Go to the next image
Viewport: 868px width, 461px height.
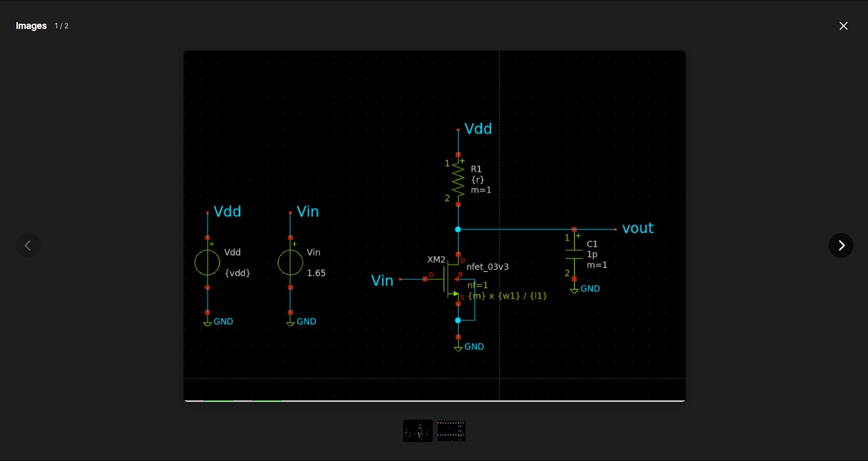[841, 245]
